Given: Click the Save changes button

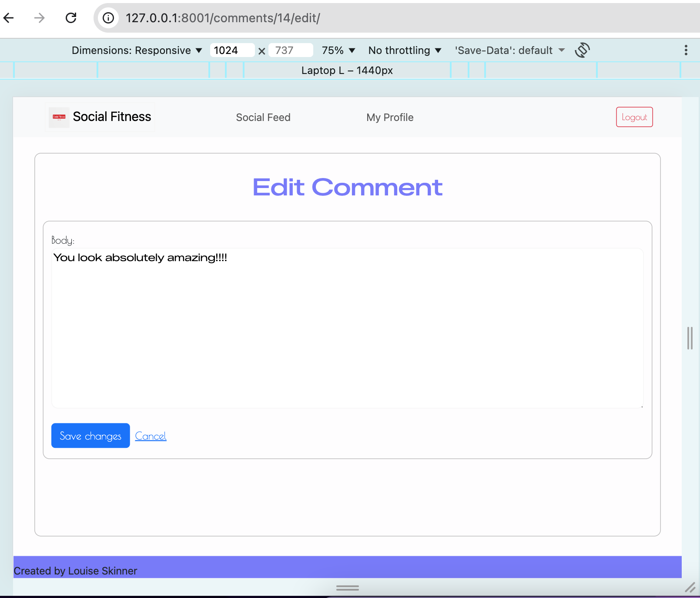Looking at the screenshot, I should 90,435.
